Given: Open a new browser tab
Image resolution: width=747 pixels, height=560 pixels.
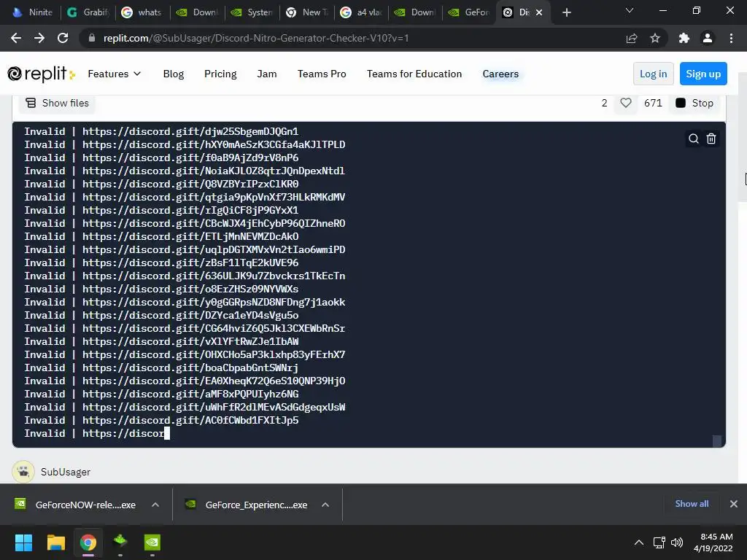Looking at the screenshot, I should tap(566, 12).
